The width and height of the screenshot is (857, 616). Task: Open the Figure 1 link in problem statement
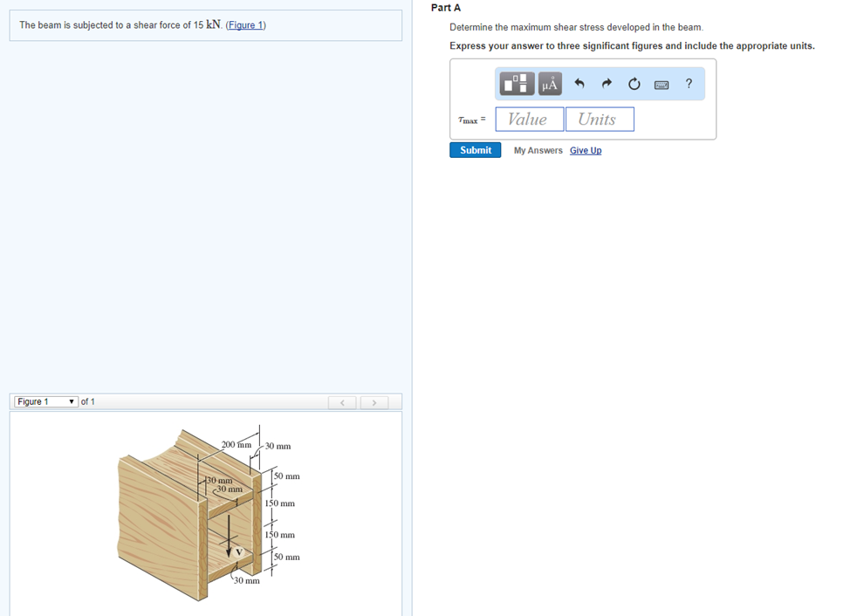point(246,25)
